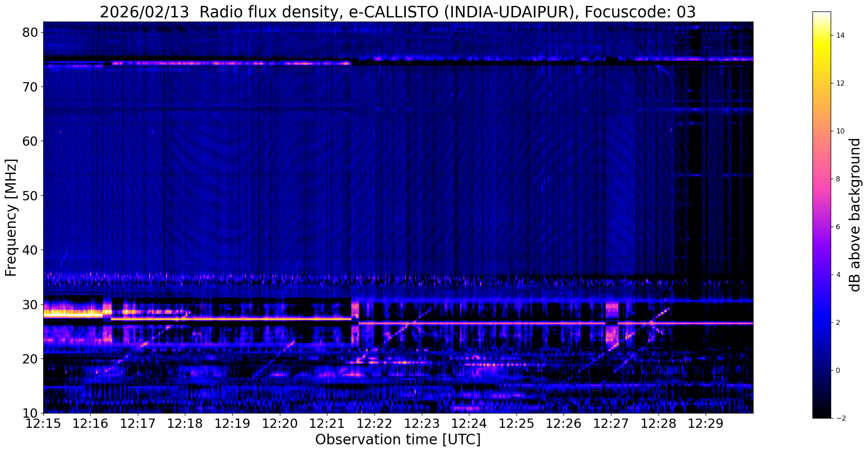
Task: Click the 12:17 time tick label
Action: pos(138,424)
